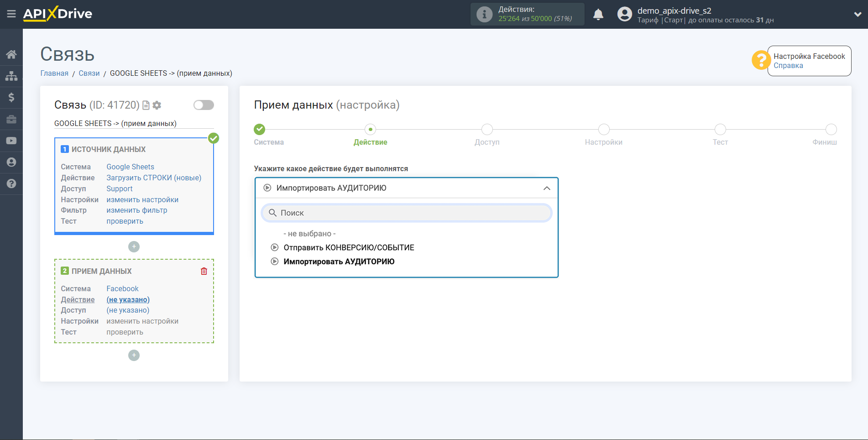Viewport: 868px width, 440px height.
Task: Click the 'ИСТОЧНИК ДАННЫХ' block header
Action: (109, 149)
